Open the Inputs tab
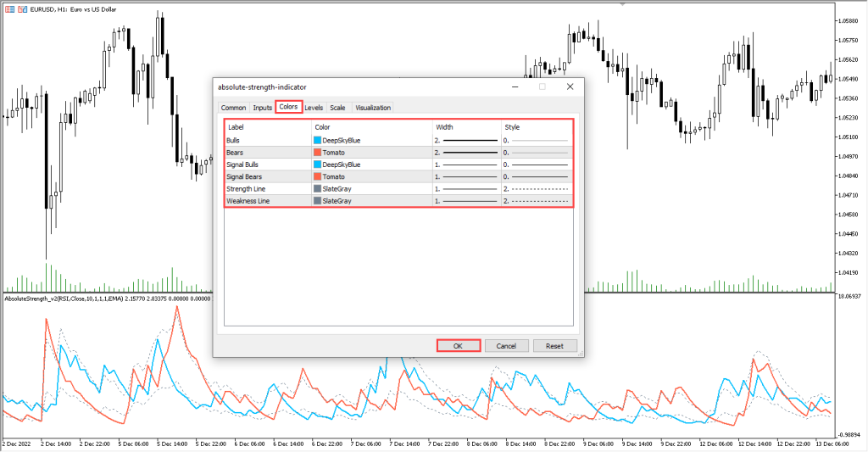The image size is (868, 452). [263, 108]
